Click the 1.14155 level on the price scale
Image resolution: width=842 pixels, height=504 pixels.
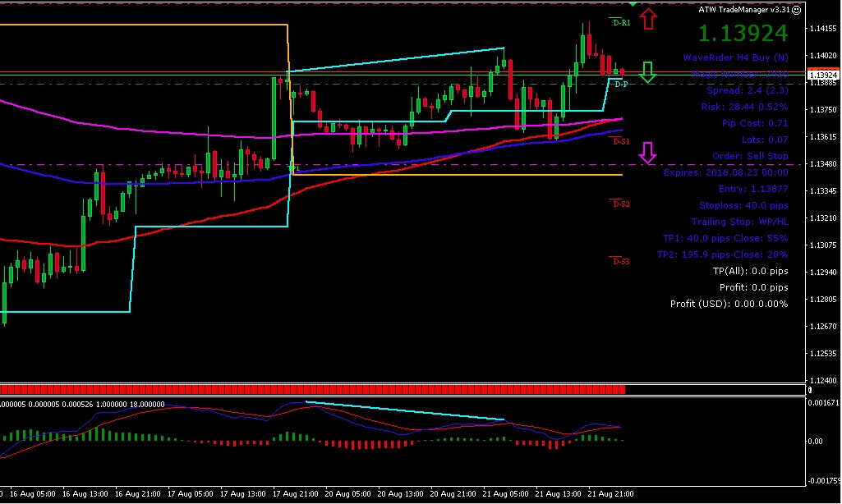[x=822, y=29]
